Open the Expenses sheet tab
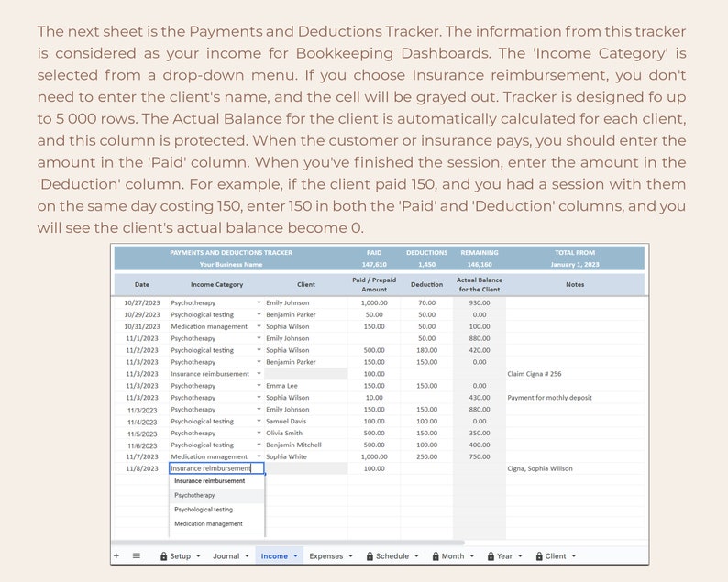Screen dimensions: 728x582 [325, 556]
